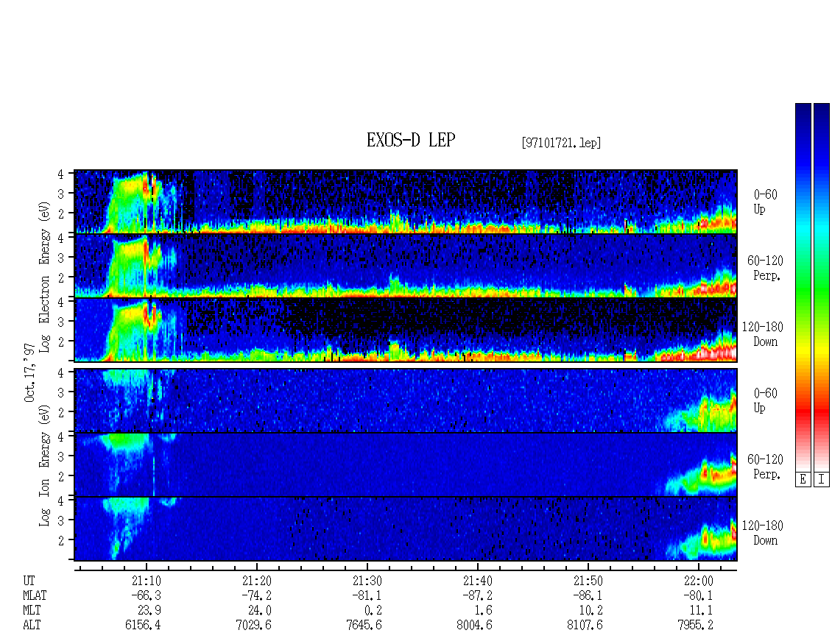
Task: Click the Log Electron Energy (eV) axis label
Action: point(45,277)
